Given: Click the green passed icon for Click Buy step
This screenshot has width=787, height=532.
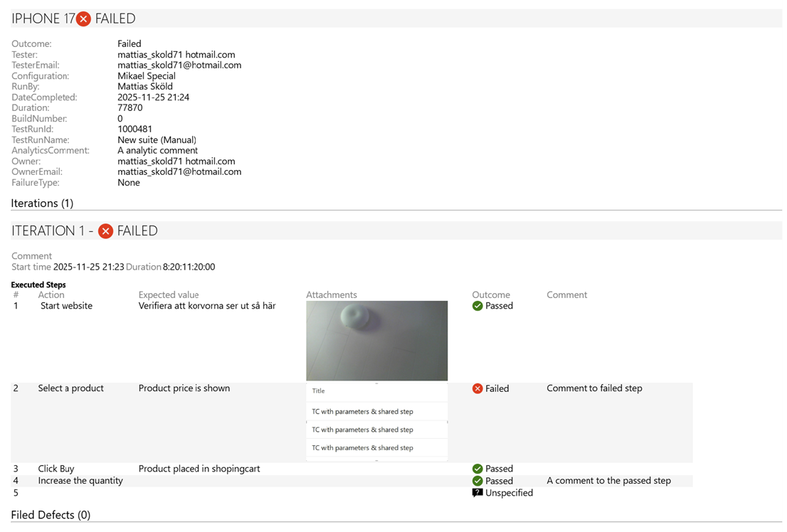Looking at the screenshot, I should point(477,469).
